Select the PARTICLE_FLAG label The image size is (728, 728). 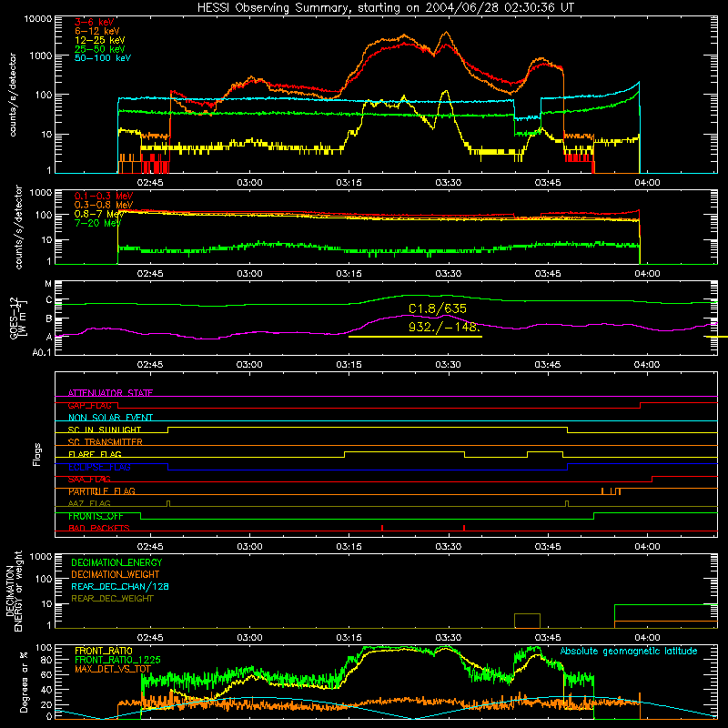(x=102, y=491)
